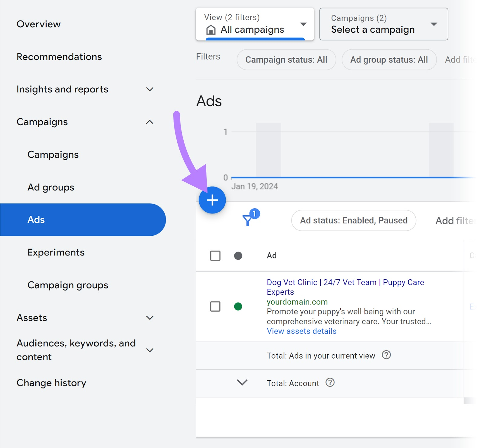Expand the Total: Account row

[x=242, y=383]
